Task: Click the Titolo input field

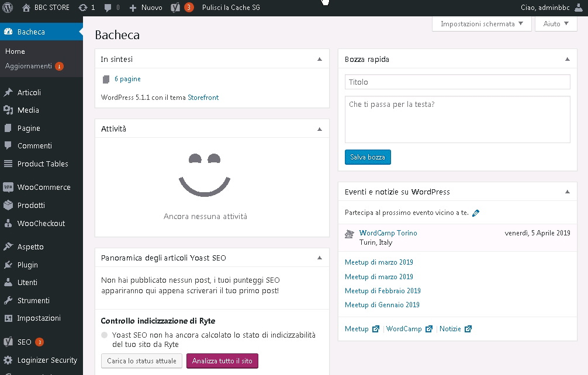Action: pos(458,82)
